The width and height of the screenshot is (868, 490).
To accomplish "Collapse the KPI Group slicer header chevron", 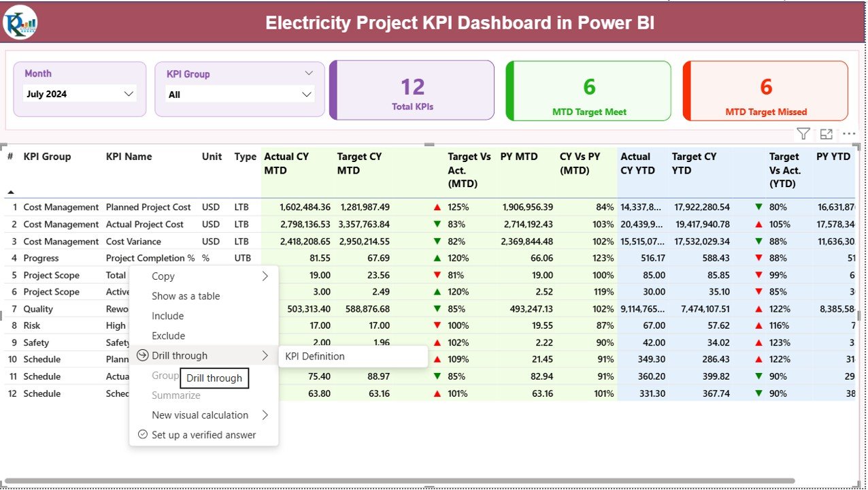I will tap(309, 73).
